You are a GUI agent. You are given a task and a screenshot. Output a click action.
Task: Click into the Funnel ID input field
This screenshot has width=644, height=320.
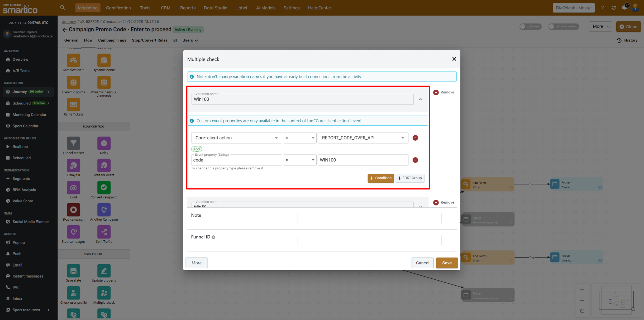pyautogui.click(x=369, y=240)
